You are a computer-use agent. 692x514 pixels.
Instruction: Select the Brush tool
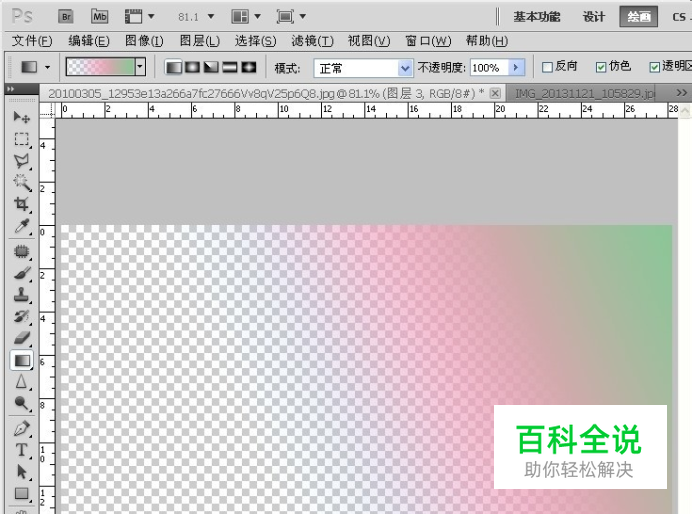pyautogui.click(x=22, y=273)
